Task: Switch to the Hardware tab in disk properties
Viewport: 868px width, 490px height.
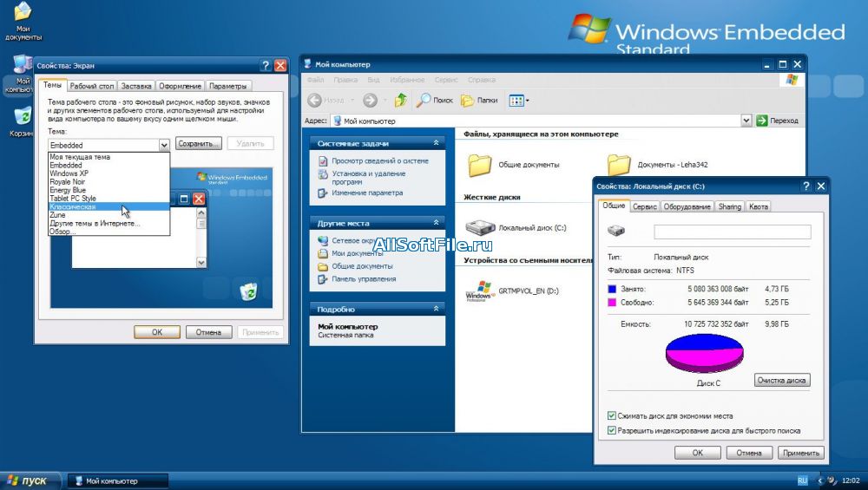Action: (x=687, y=206)
